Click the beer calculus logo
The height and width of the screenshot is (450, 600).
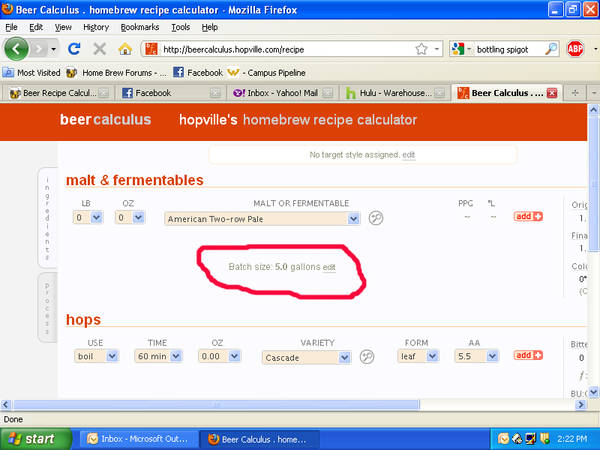pos(105,120)
